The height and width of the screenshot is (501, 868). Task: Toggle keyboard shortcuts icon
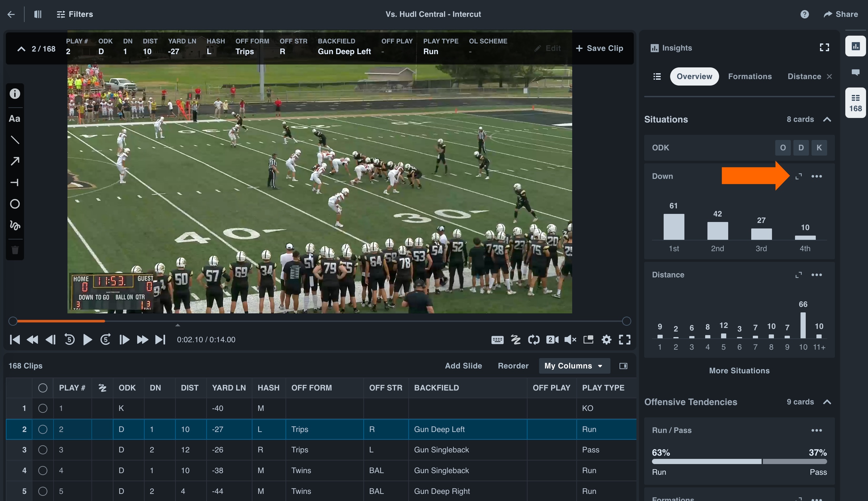498,340
